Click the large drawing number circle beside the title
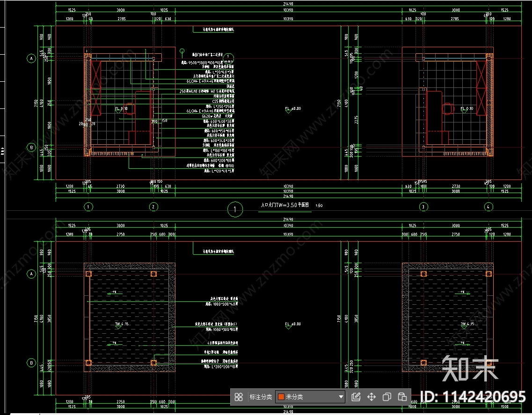This screenshot has width=532, height=415. click(235, 210)
